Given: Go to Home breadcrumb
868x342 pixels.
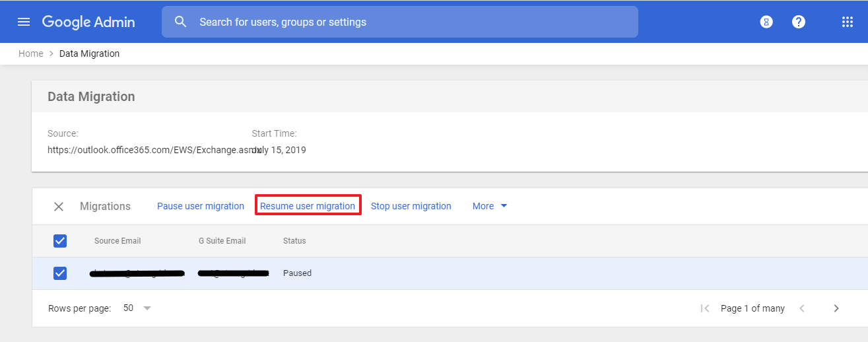Looking at the screenshot, I should [x=31, y=53].
